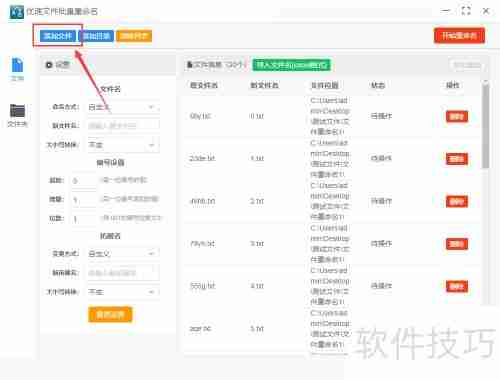The width and height of the screenshot is (500, 380).
Task: Click the 状态 column header
Action: point(378,85)
